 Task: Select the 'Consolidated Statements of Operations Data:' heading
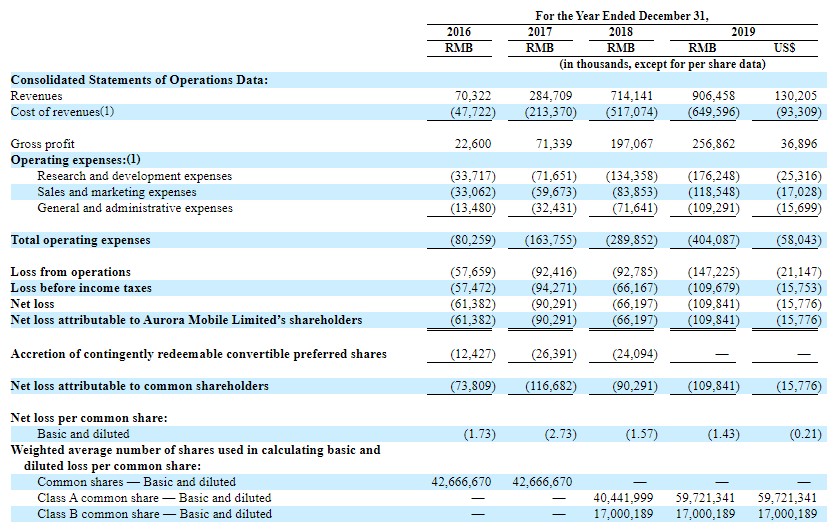tap(139, 80)
